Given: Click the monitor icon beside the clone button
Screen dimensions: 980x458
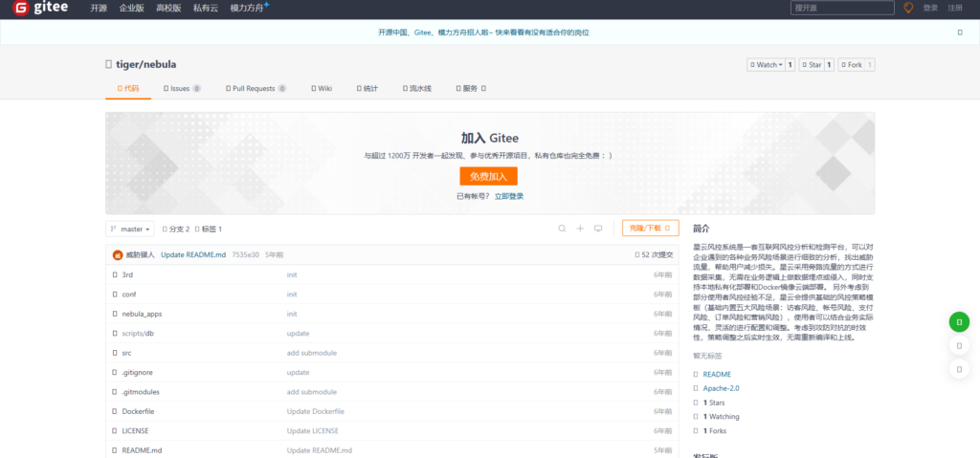Looking at the screenshot, I should [x=598, y=229].
